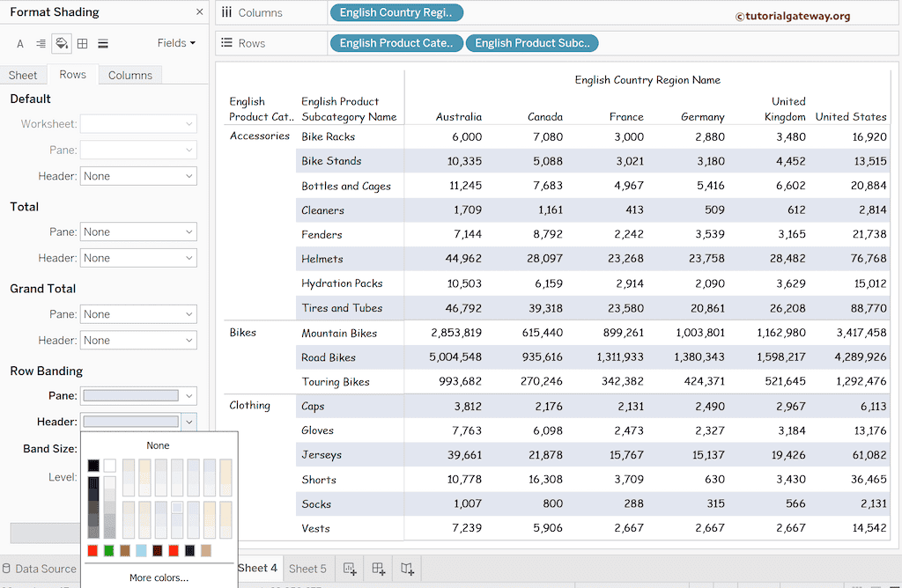Click the English Country Region pill in Columns
902x588 pixels.
click(396, 13)
